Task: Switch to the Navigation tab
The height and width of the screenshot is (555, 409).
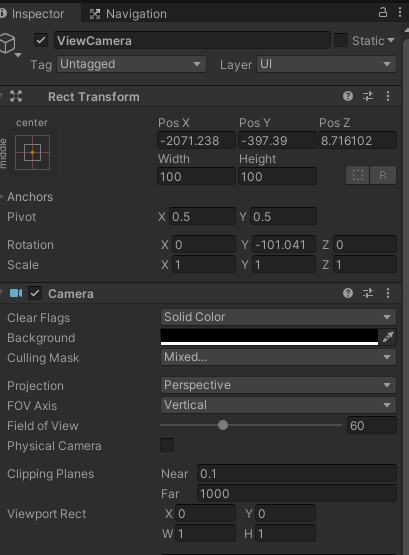Action: 128,14
